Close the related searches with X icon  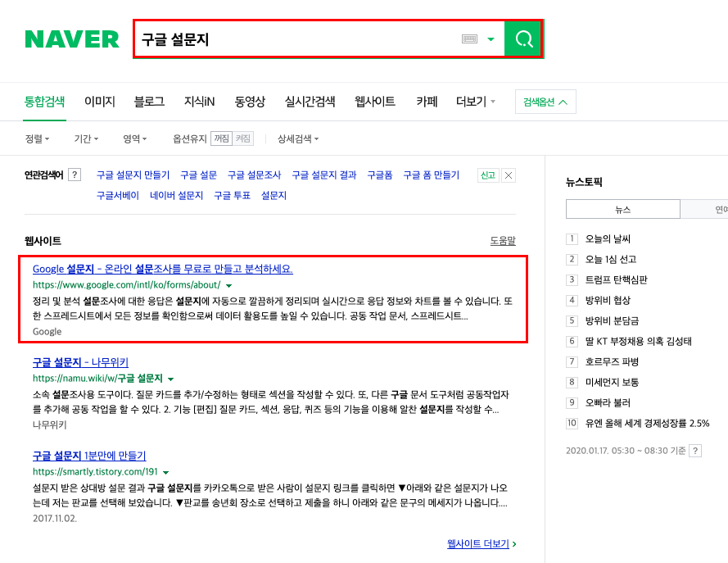point(509,175)
